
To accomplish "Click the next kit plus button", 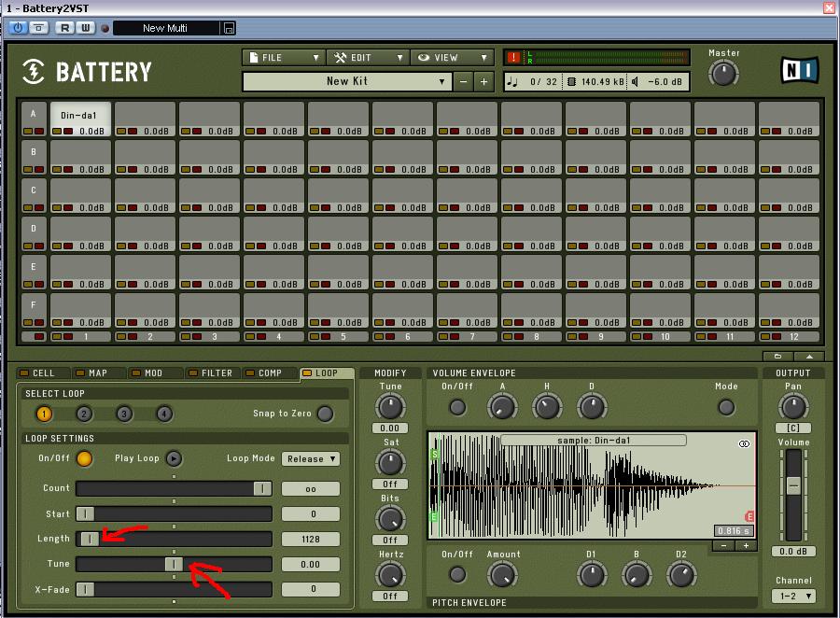I will point(483,82).
